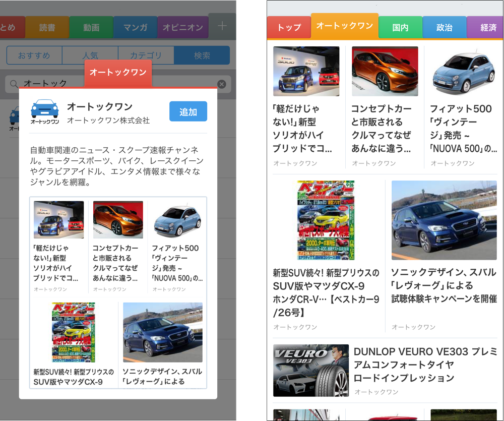Viewport: 504px width, 421px height.
Task: Read the フィアット500「ヴィンテージ」headline on right
Action: (x=464, y=129)
